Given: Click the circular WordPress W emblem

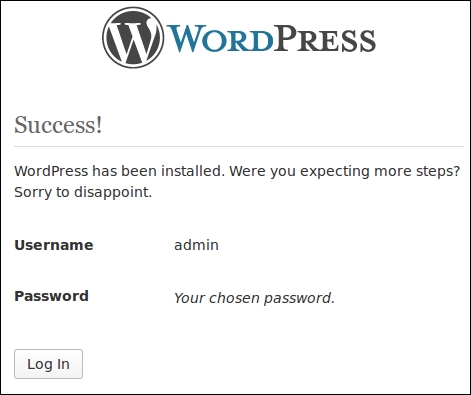Looking at the screenshot, I should tap(133, 38).
